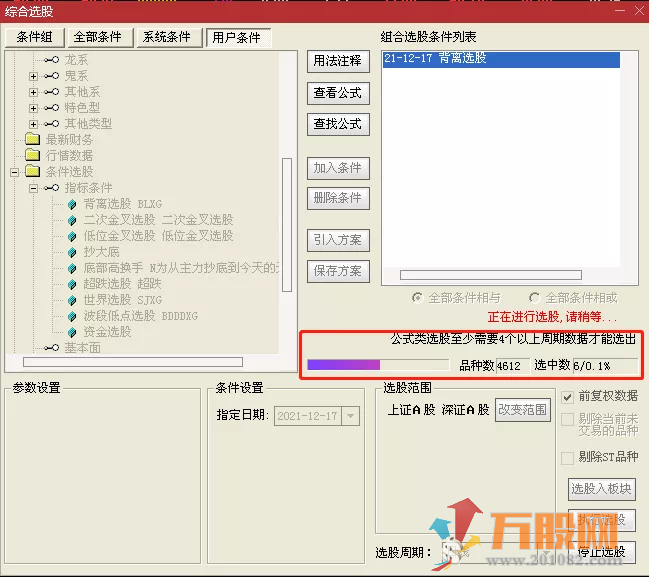Screen dimensions: 649x577
Task: Expand the 特色型 tree node
Action: click(x=34, y=108)
